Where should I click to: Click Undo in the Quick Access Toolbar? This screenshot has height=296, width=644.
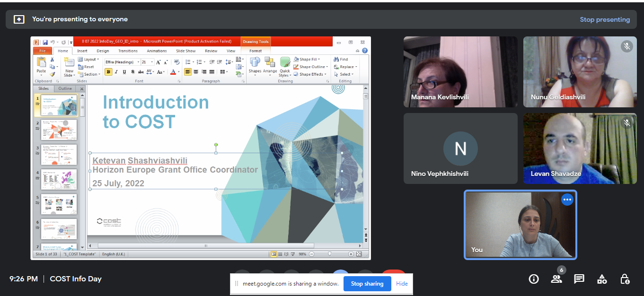point(53,42)
